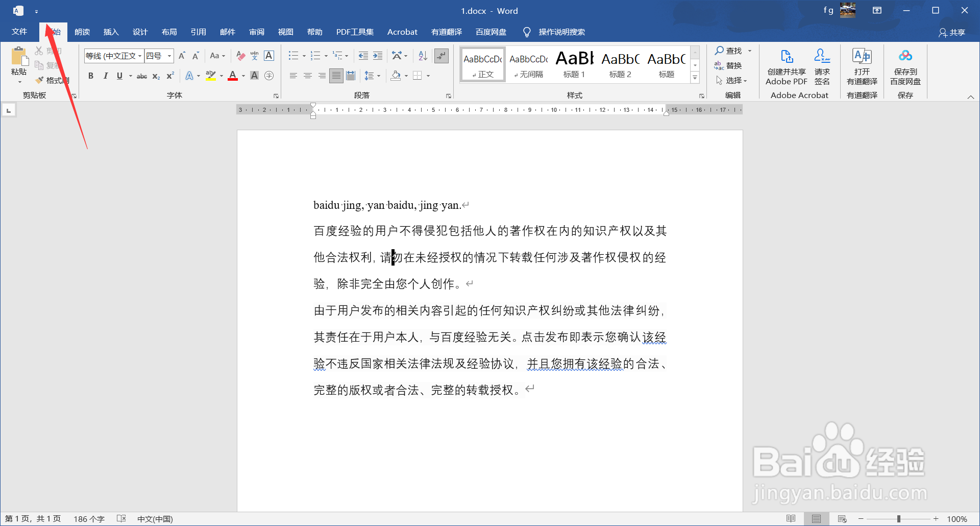Apply character border icon

269,56
